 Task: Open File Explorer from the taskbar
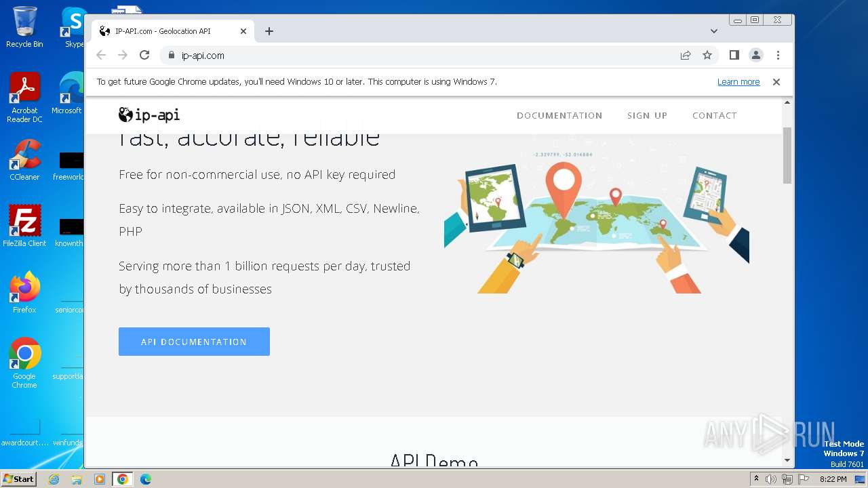(x=77, y=479)
